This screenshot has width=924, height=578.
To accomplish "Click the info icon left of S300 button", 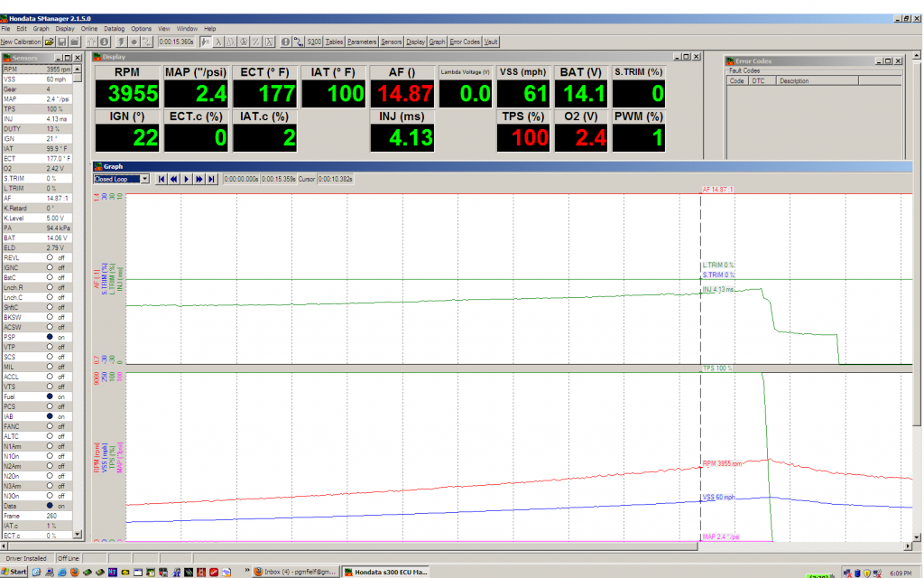I will [x=285, y=42].
